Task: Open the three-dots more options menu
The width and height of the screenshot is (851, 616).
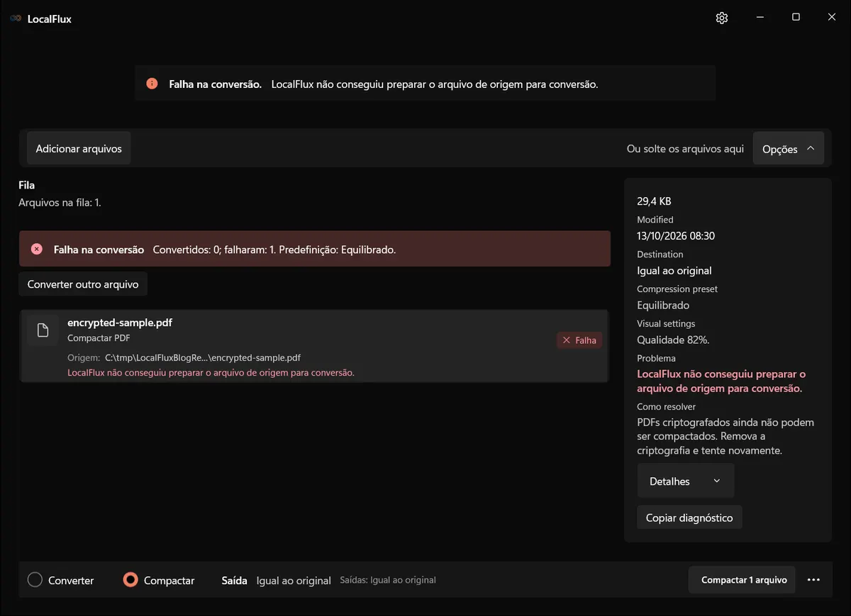Action: [x=813, y=580]
